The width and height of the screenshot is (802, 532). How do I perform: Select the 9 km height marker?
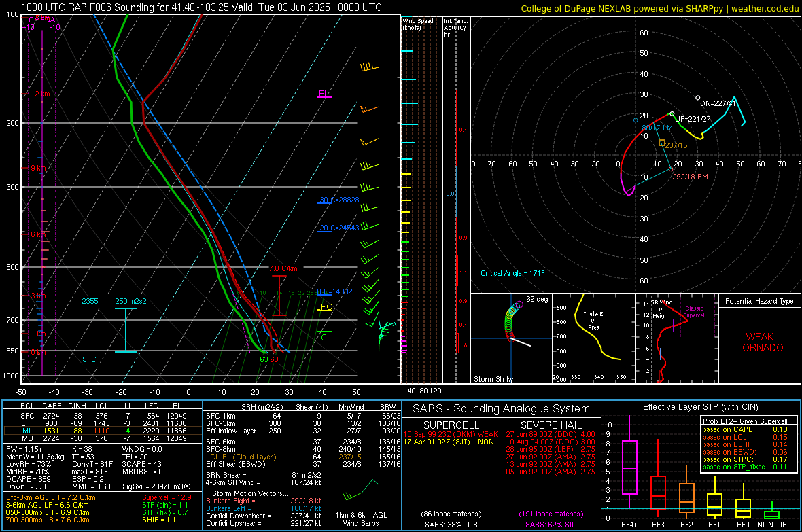pos(38,168)
